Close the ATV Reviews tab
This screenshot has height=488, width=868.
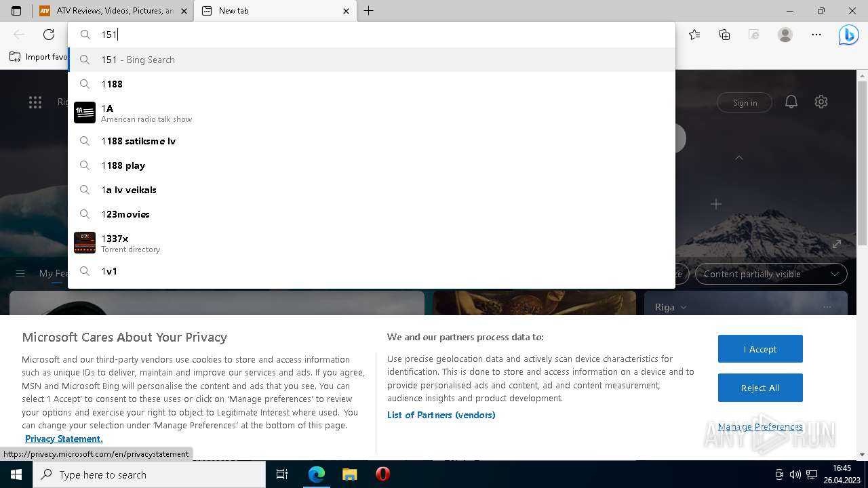point(184,11)
